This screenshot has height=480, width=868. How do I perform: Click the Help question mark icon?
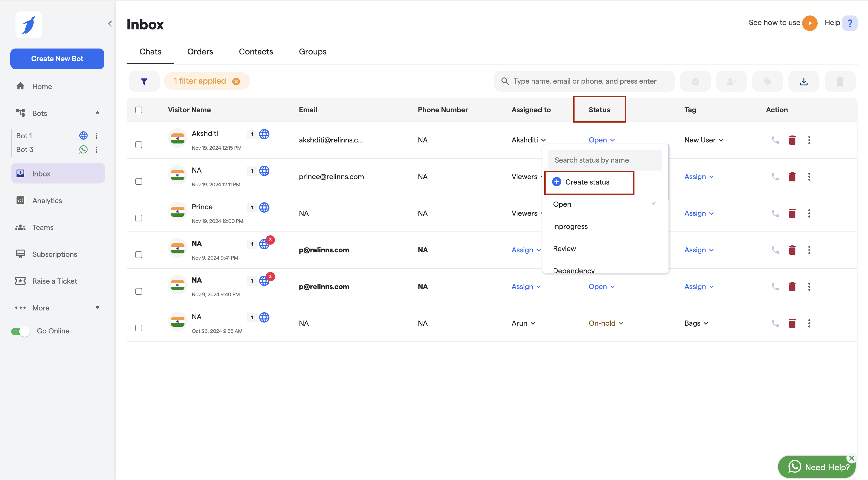point(849,23)
